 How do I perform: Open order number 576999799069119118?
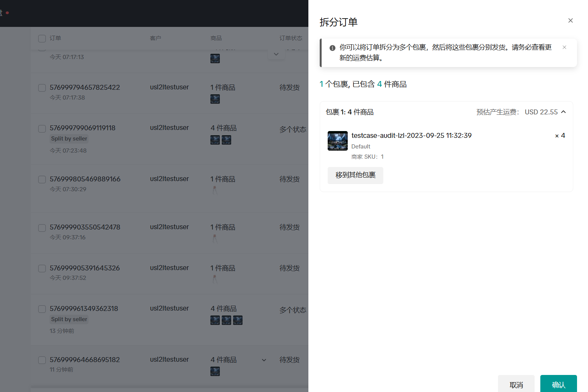pos(82,128)
